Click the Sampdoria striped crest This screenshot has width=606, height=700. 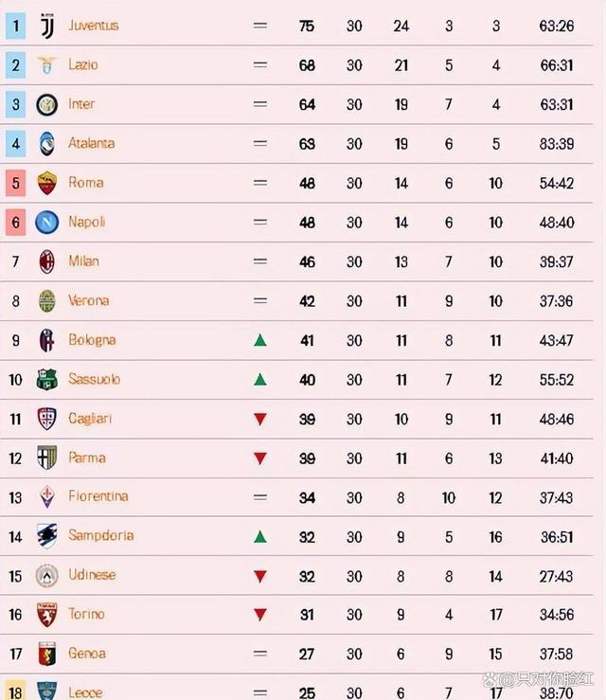click(x=46, y=536)
